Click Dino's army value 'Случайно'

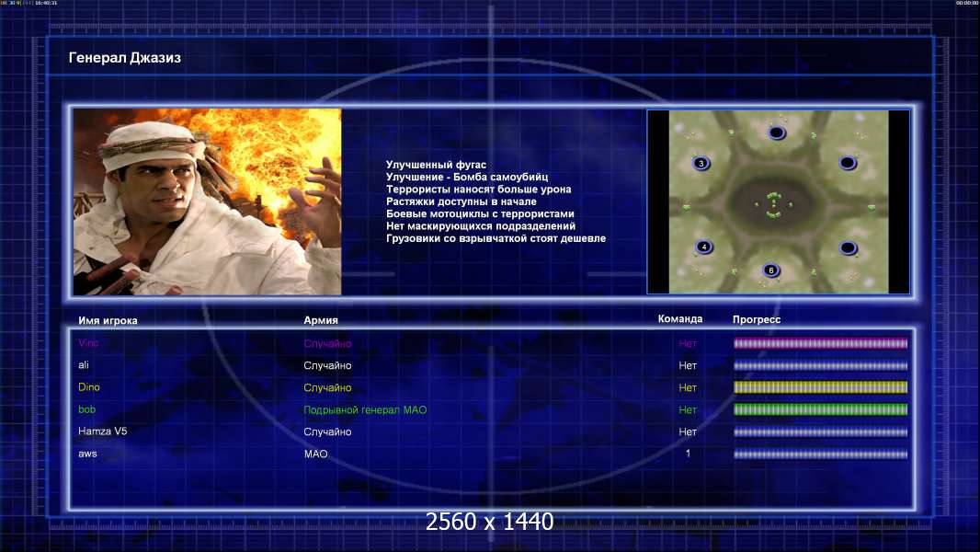[x=327, y=387]
